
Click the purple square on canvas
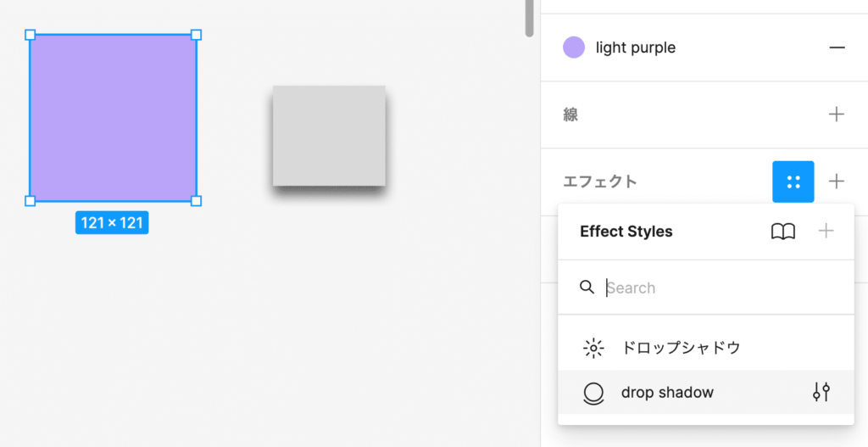pyautogui.click(x=113, y=118)
